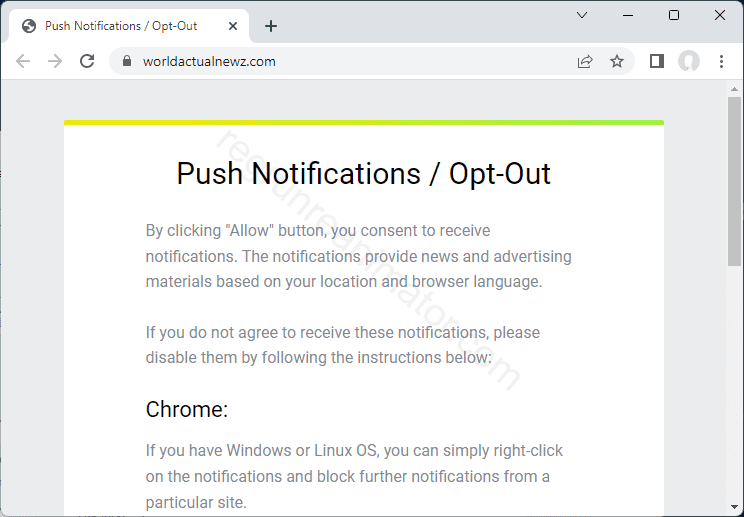This screenshot has width=744, height=517.
Task: Reload the worldactualnewz.com page
Action: tap(87, 61)
